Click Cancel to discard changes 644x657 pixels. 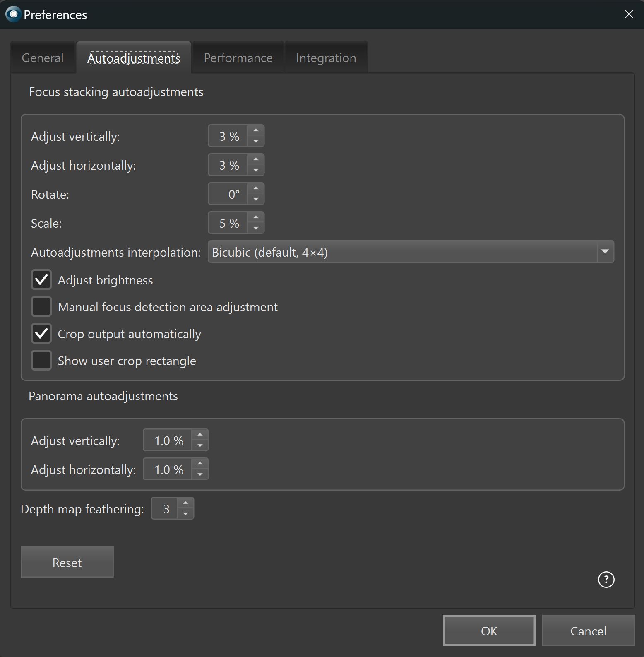(x=588, y=631)
